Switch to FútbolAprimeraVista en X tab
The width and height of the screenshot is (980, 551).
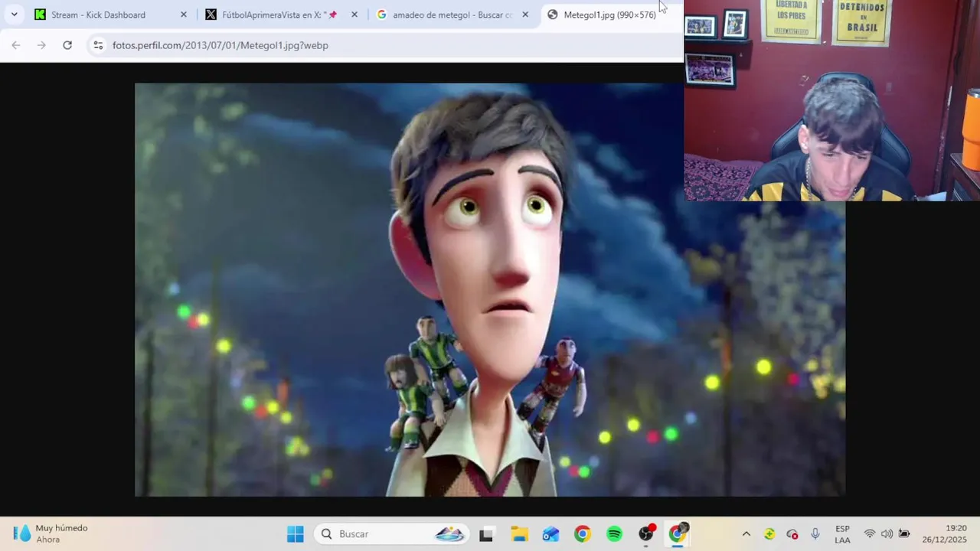click(280, 15)
